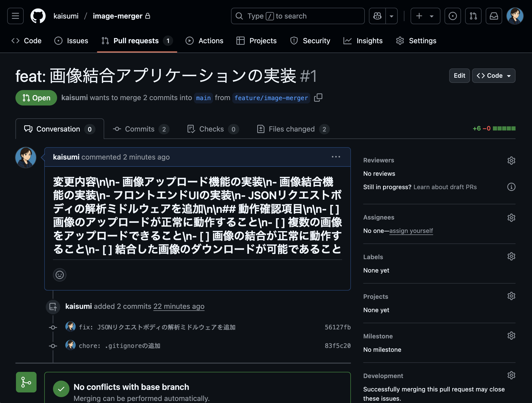Expand the Copilot dropdown arrow
The width and height of the screenshot is (532, 403).
[x=392, y=16]
